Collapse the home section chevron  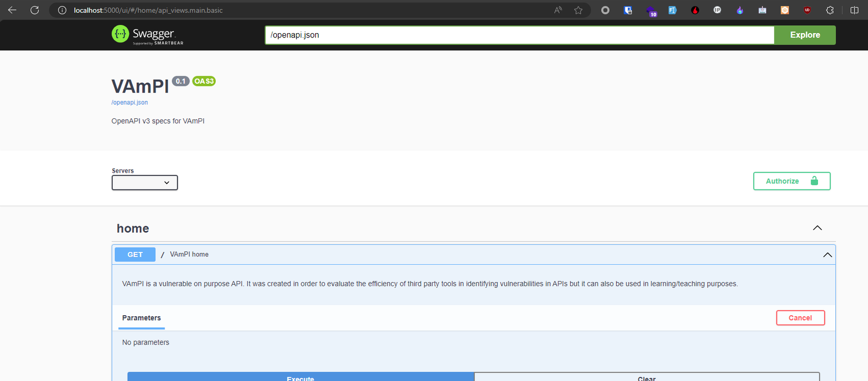[817, 228]
